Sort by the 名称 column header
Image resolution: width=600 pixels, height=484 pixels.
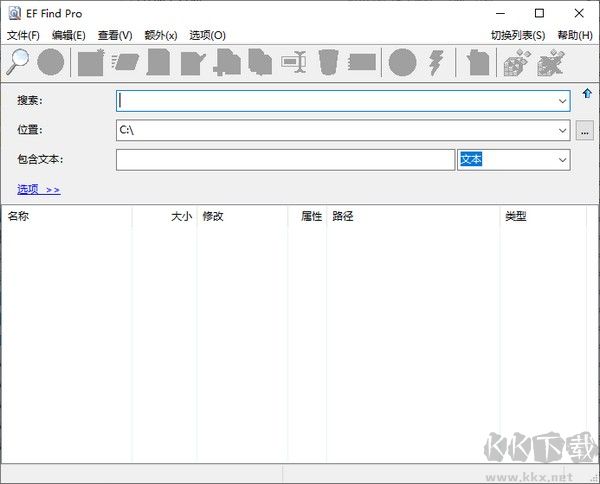point(67,216)
